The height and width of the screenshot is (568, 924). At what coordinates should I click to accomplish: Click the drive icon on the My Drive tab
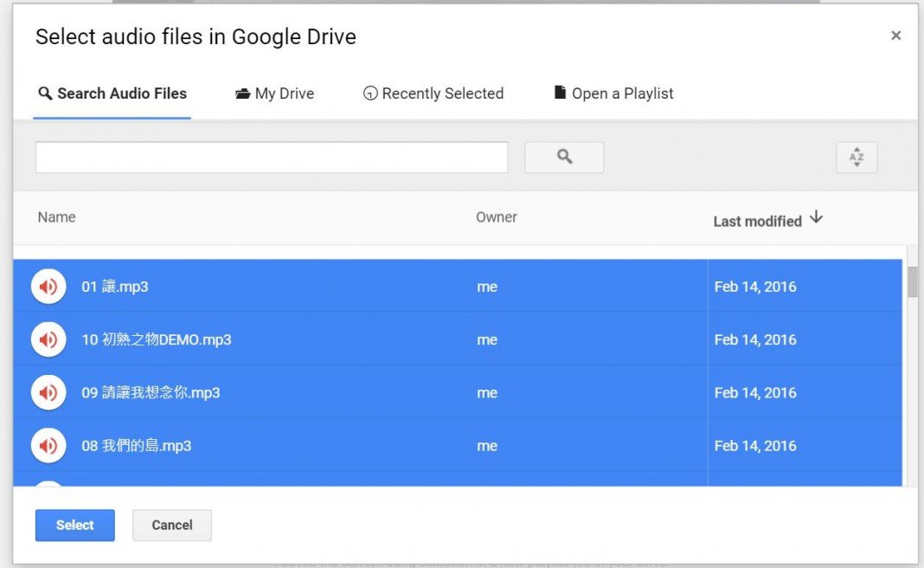[245, 93]
